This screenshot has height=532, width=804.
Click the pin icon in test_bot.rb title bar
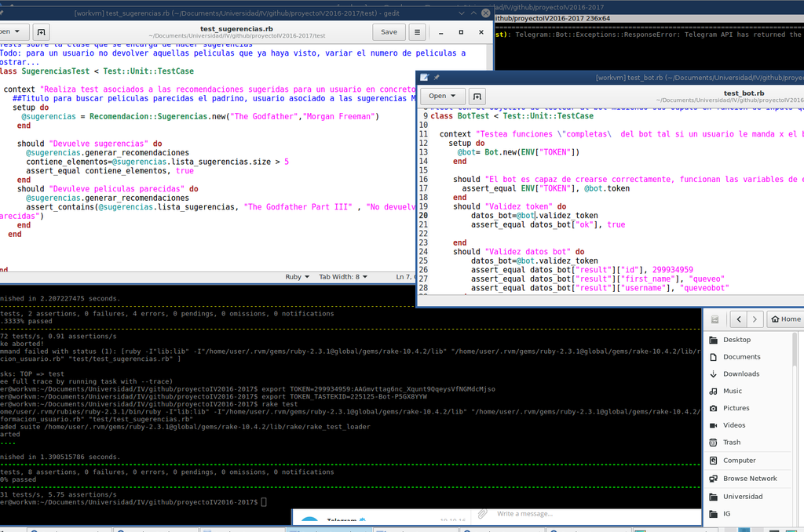point(437,78)
